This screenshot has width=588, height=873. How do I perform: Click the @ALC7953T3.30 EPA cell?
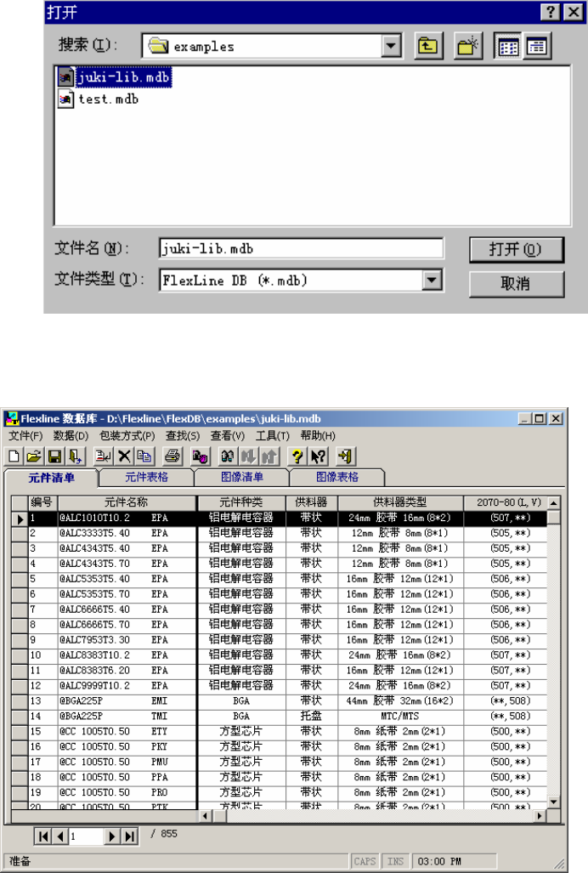click(x=127, y=640)
